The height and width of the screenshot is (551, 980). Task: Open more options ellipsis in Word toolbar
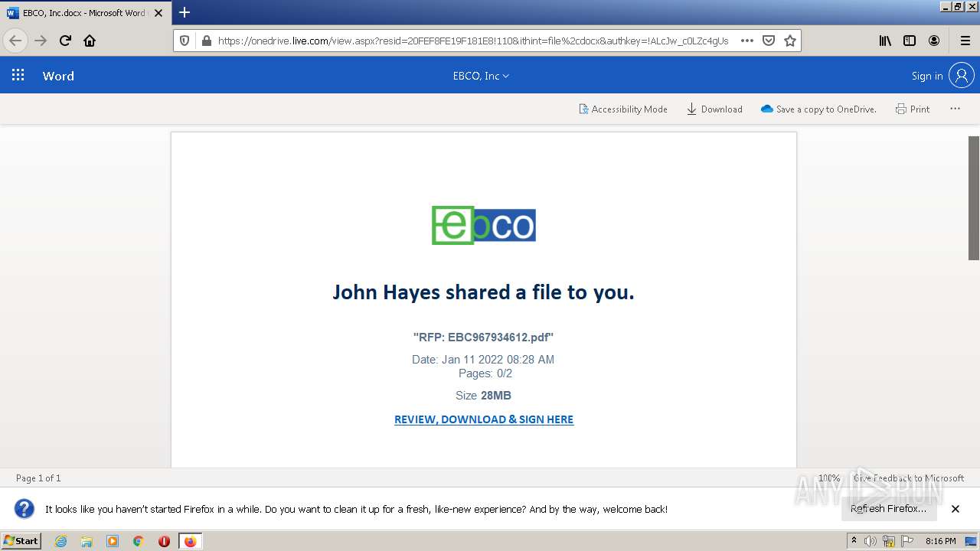point(955,109)
